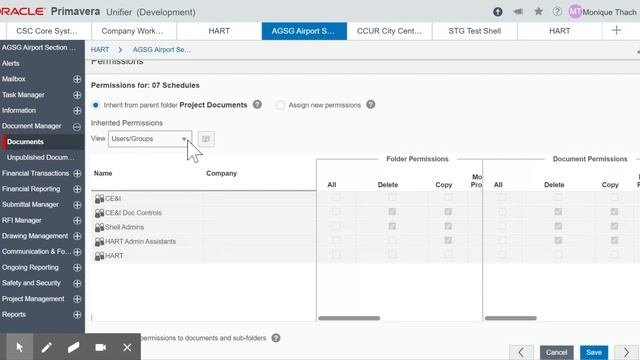The width and height of the screenshot is (640, 360).
Task: Expand the Financial Transactions section
Action: click(77, 173)
